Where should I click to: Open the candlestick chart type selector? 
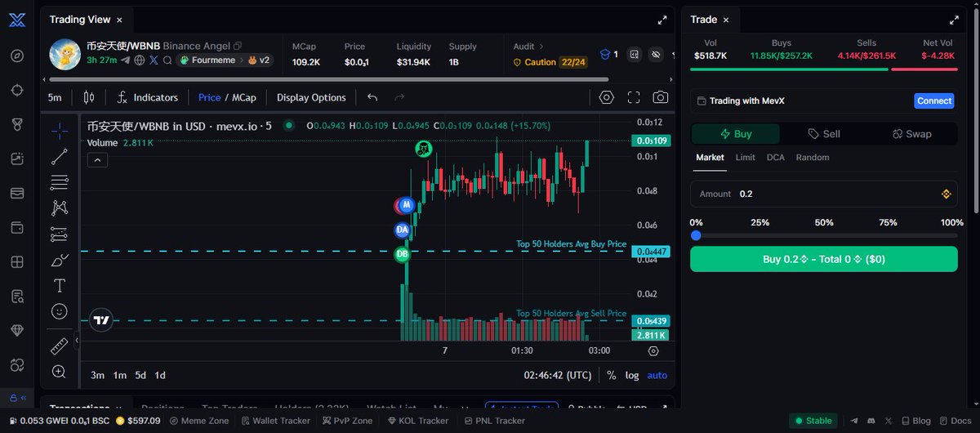click(x=89, y=97)
